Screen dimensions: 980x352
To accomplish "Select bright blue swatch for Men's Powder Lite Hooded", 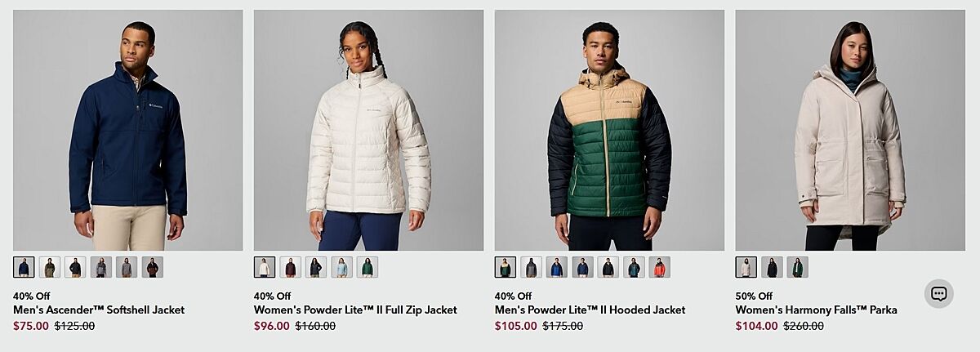I will pos(557,267).
